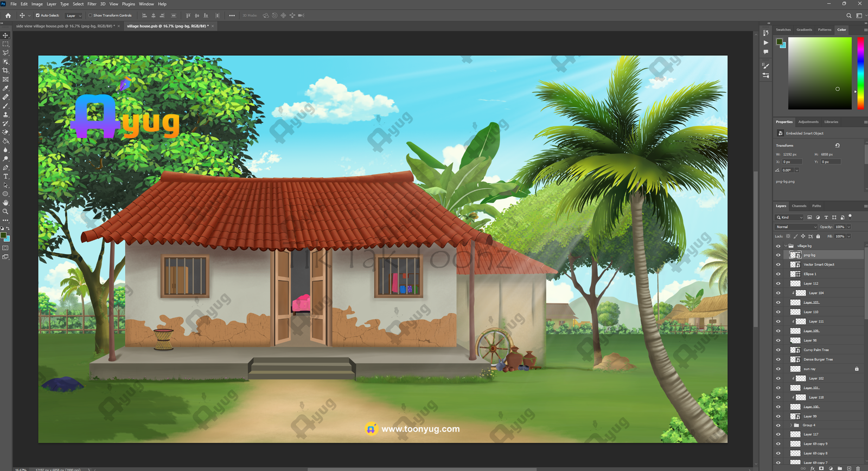The height and width of the screenshot is (471, 868).
Task: Select the Pen tool
Action: (x=6, y=168)
